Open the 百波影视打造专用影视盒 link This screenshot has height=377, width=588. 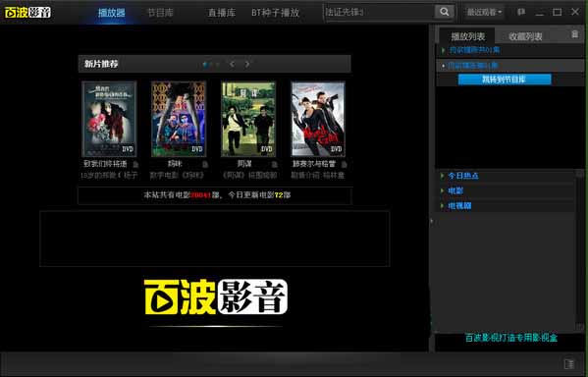pyautogui.click(x=510, y=338)
